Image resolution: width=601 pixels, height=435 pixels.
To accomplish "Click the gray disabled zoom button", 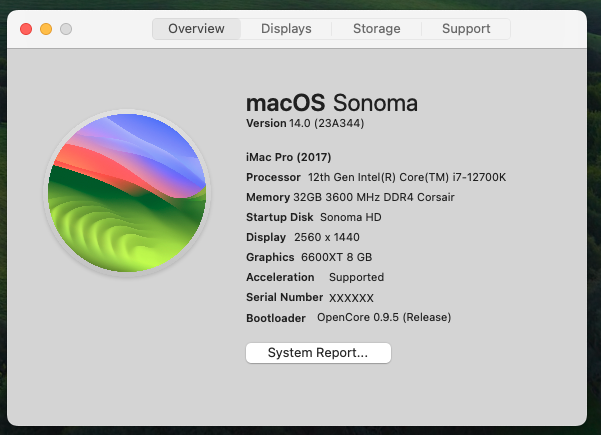I will (x=66, y=29).
